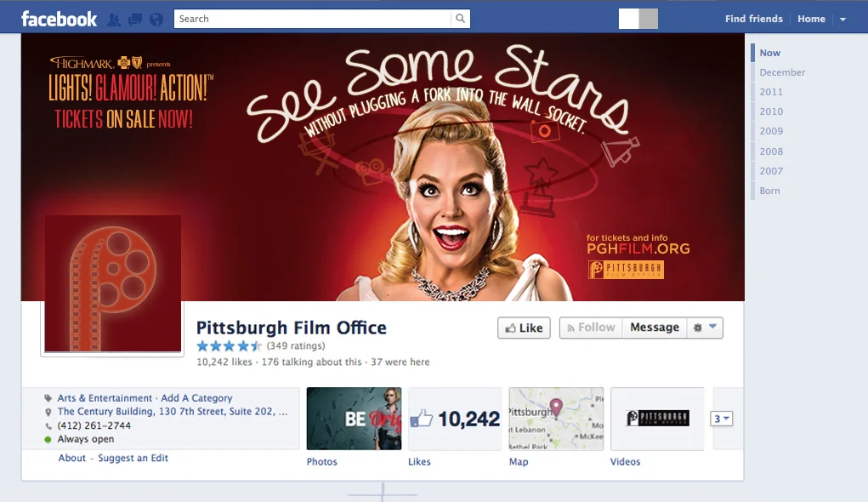This screenshot has width=868, height=502.
Task: Click the phone number (412) 261-2744
Action: click(94, 425)
